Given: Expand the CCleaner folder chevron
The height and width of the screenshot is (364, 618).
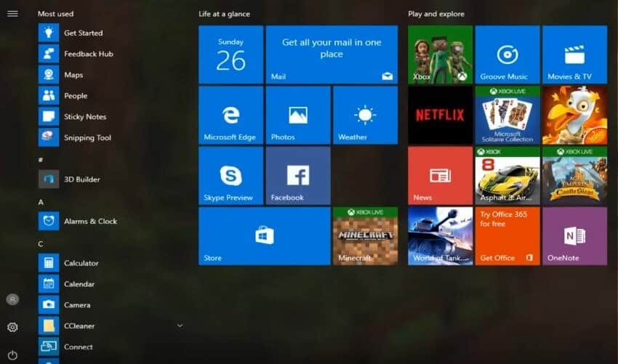Looking at the screenshot, I should click(x=180, y=325).
